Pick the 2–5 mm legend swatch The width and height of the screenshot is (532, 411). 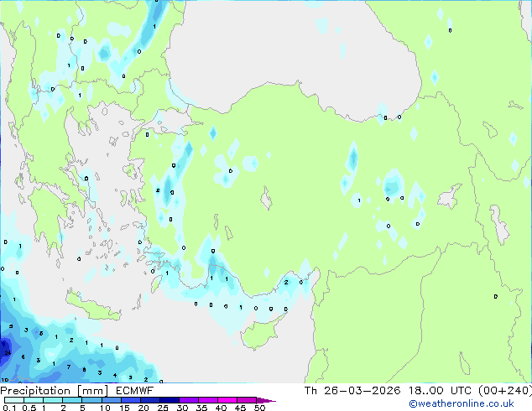(x=72, y=400)
